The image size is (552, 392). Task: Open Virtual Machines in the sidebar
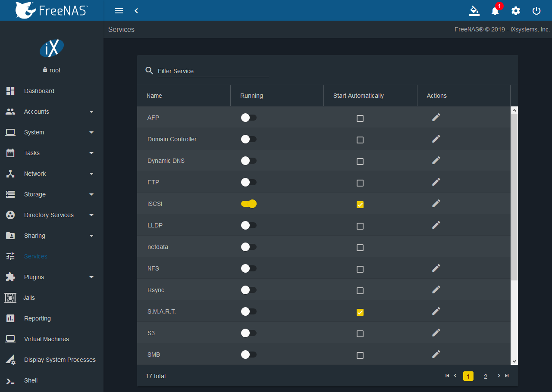[52, 339]
